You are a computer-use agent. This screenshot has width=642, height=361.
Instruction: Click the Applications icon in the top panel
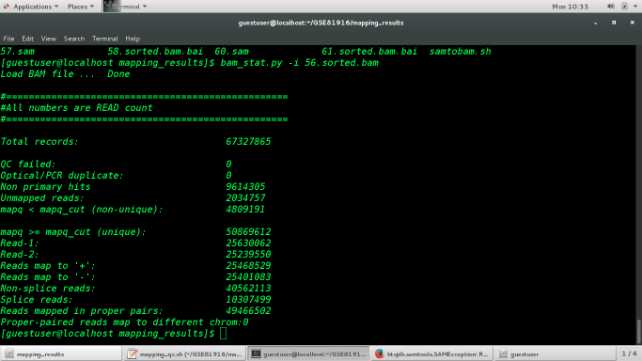7,6
